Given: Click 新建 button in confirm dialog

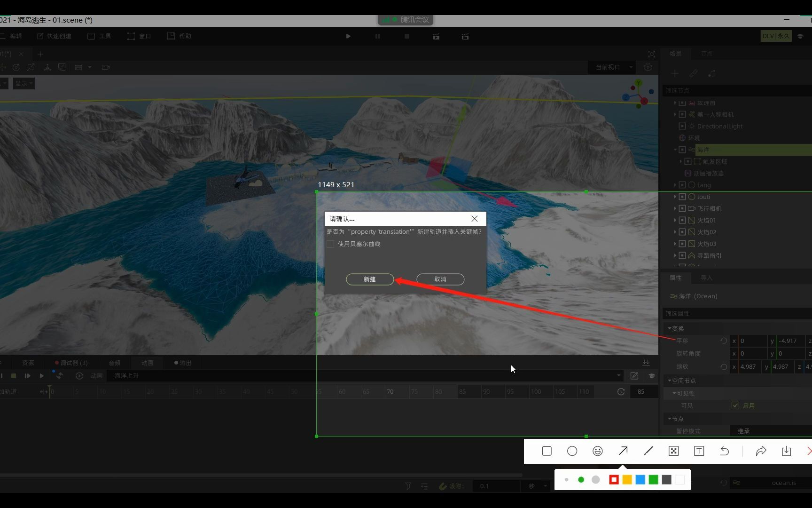Looking at the screenshot, I should (370, 279).
